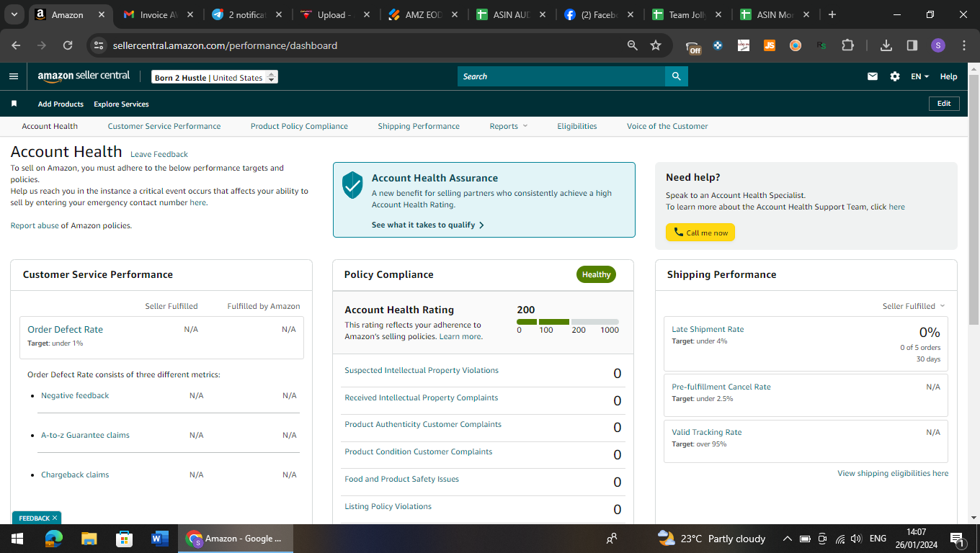Open Voice of the Customer tab

point(667,126)
